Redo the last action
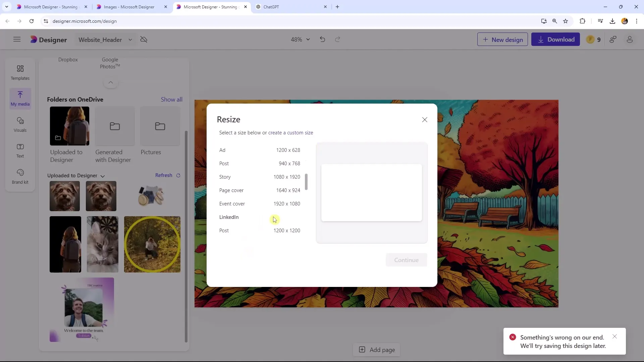Screen dimensions: 644x362 point(337,40)
